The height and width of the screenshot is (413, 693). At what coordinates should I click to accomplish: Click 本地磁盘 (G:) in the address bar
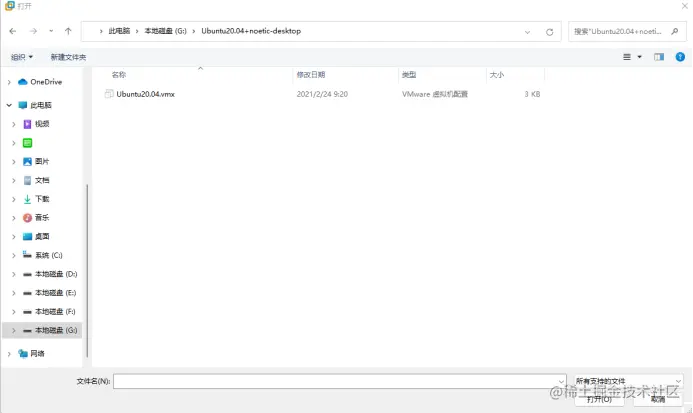tap(166, 31)
